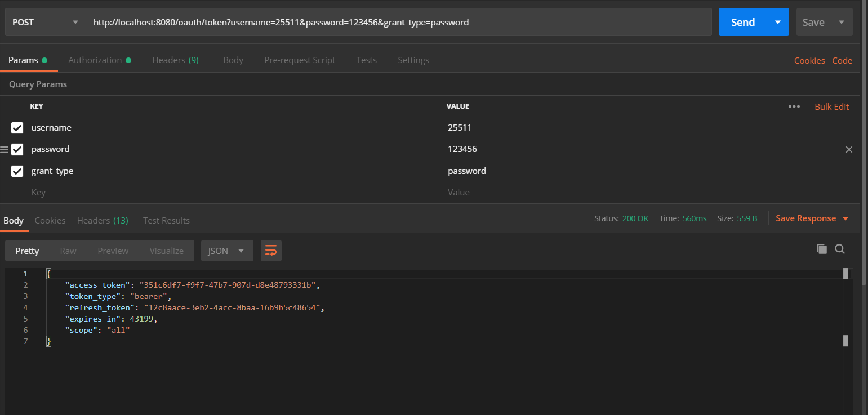This screenshot has height=415, width=868.
Task: Switch to the request Body tab
Action: click(233, 60)
